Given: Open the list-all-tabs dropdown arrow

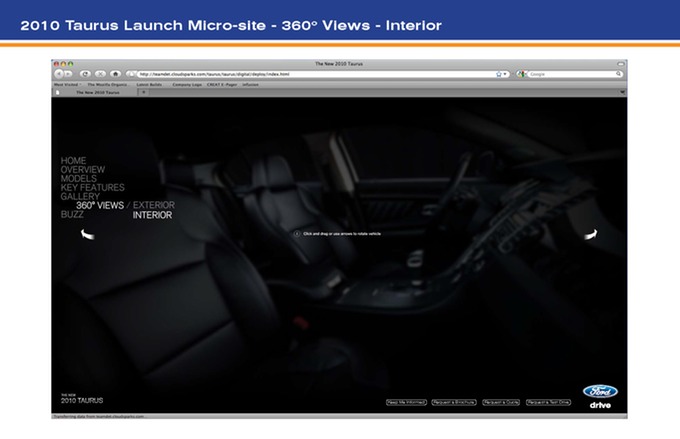Looking at the screenshot, I should click(x=622, y=92).
